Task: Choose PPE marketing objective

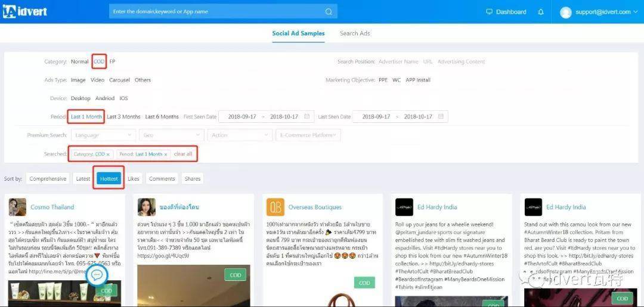Action: click(x=383, y=80)
